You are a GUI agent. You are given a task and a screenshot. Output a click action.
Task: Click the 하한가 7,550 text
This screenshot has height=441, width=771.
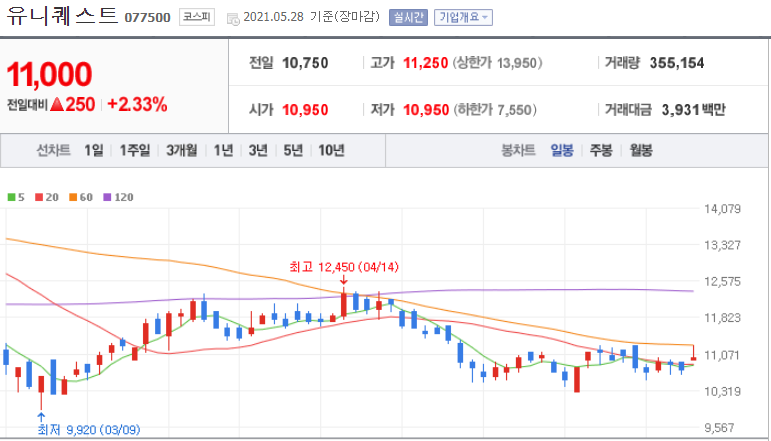(495, 110)
